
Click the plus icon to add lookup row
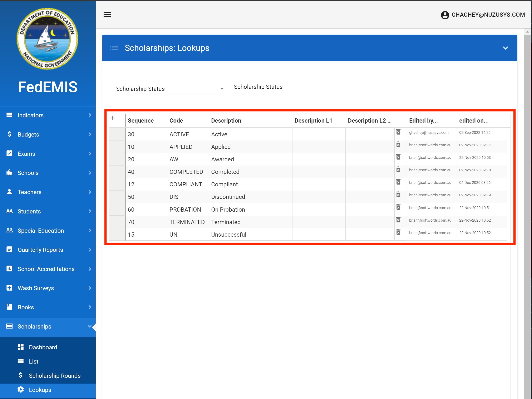[113, 118]
